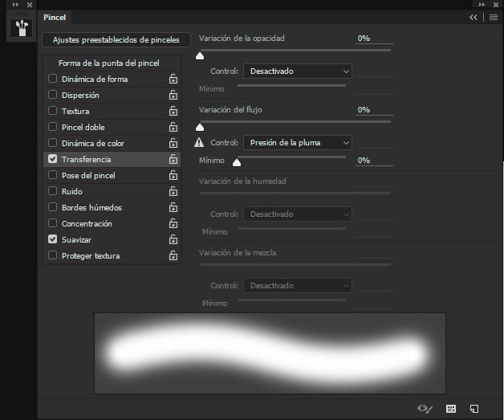Enable Bordes húmedos checkbox
504x420 pixels.
52,207
